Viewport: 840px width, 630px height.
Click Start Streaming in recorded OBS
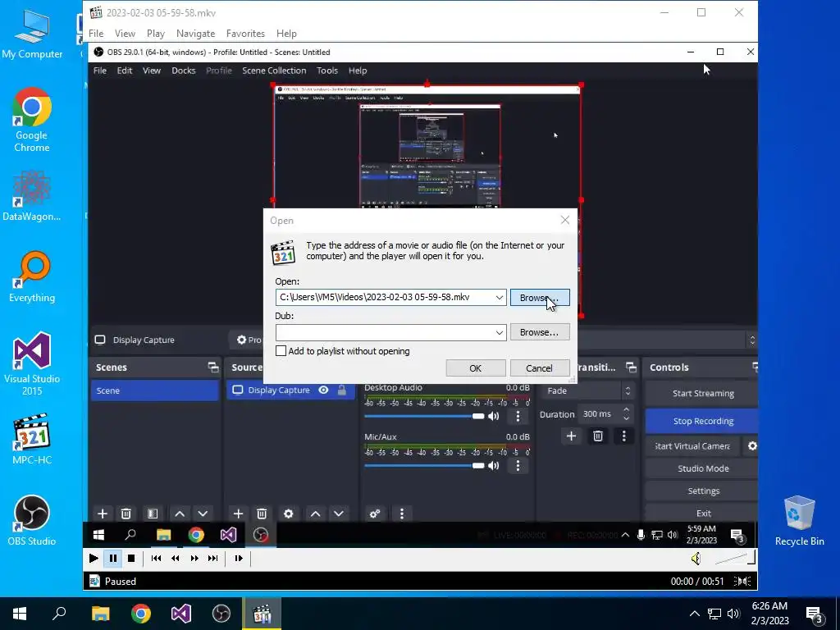tap(702, 393)
